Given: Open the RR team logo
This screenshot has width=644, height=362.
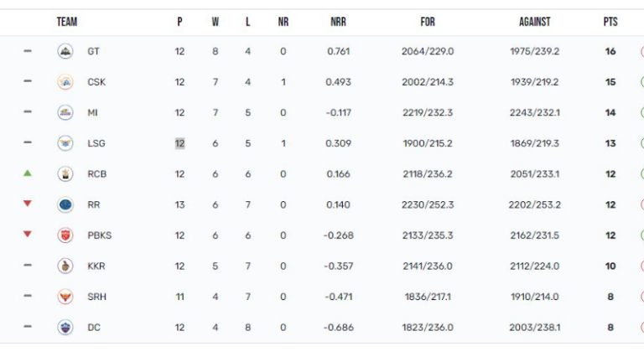Looking at the screenshot, I should point(65,204).
